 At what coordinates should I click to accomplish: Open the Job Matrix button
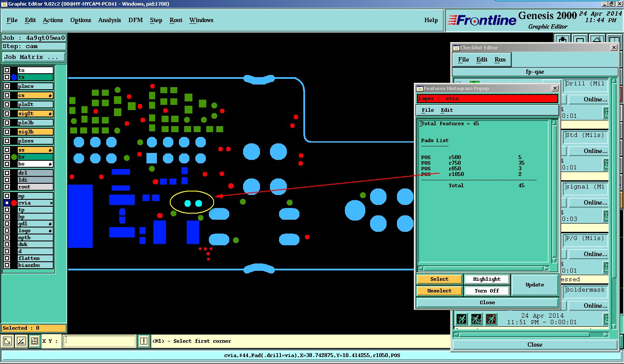[x=34, y=57]
